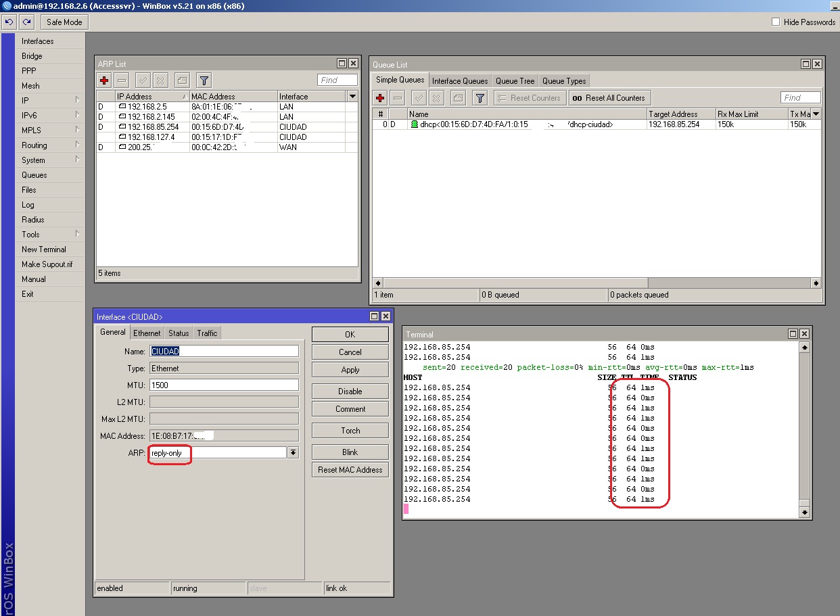
Task: Click Reset All Counters button
Action: coord(609,98)
